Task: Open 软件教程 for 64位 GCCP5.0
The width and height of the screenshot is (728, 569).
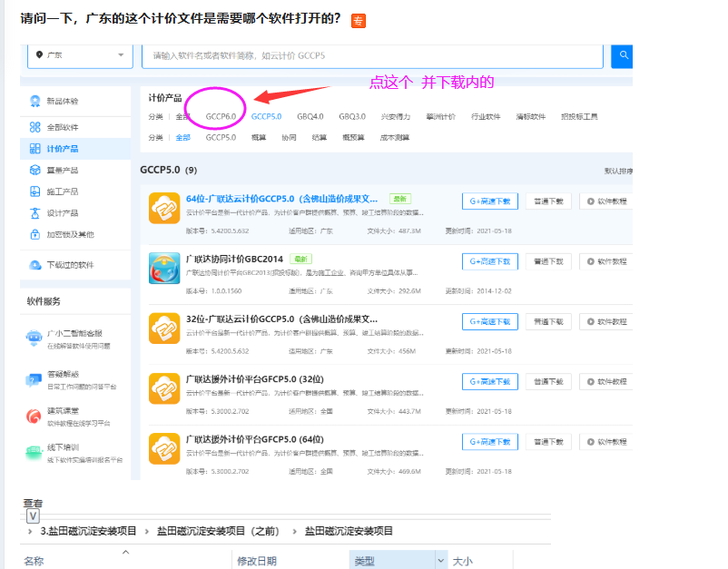Action: pyautogui.click(x=606, y=201)
